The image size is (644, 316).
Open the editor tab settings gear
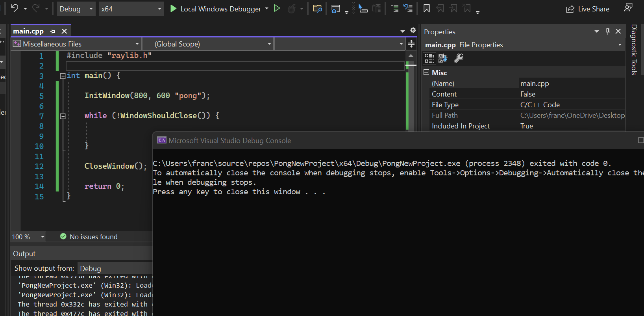click(413, 30)
